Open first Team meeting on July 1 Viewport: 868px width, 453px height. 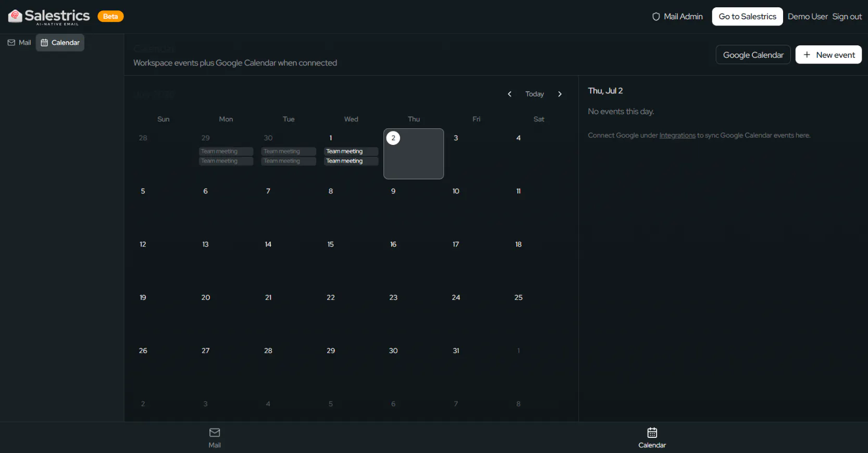click(351, 151)
